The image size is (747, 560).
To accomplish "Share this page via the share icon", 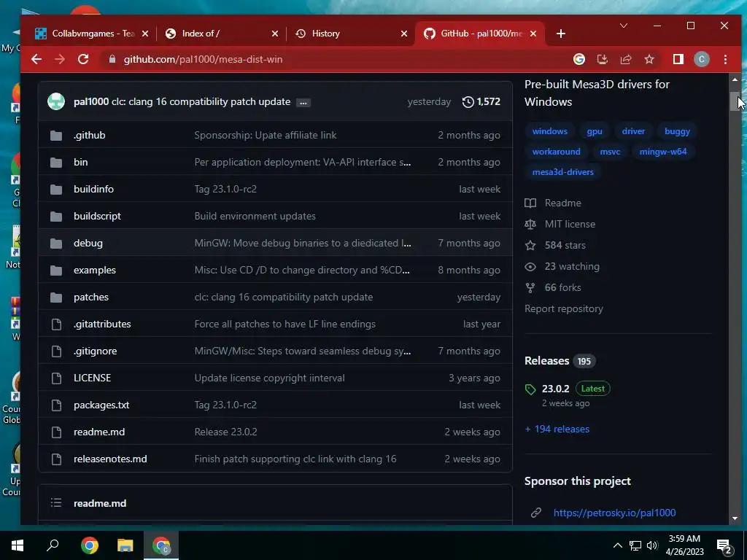I will click(x=625, y=59).
